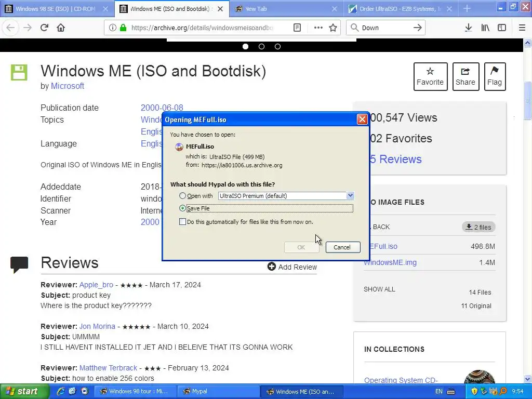The height and width of the screenshot is (399, 532).
Task: Click the Favorite star button
Action: 430,77
